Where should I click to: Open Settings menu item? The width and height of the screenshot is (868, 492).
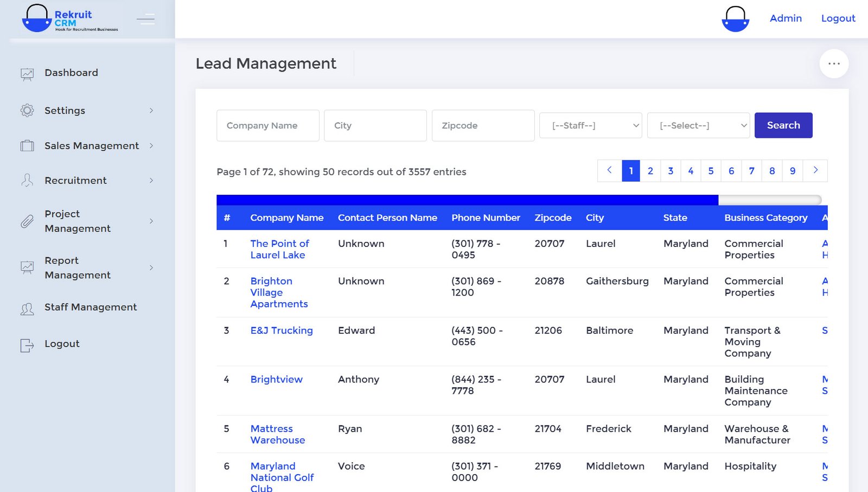coord(65,111)
